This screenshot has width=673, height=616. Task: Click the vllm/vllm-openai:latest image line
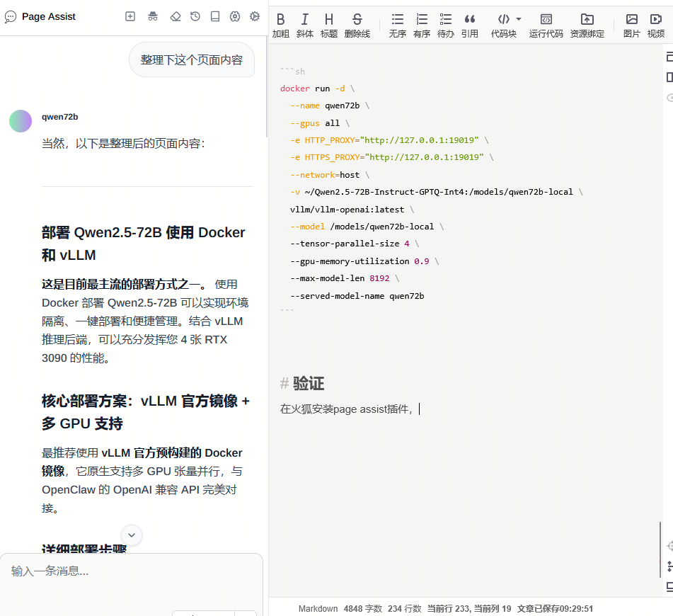[352, 210]
